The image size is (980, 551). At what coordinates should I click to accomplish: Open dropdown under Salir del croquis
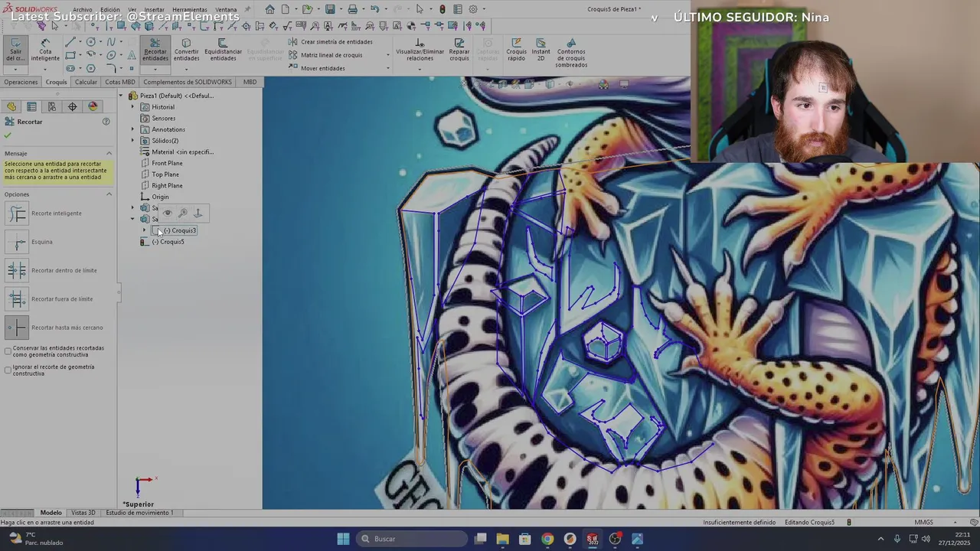pos(15,69)
